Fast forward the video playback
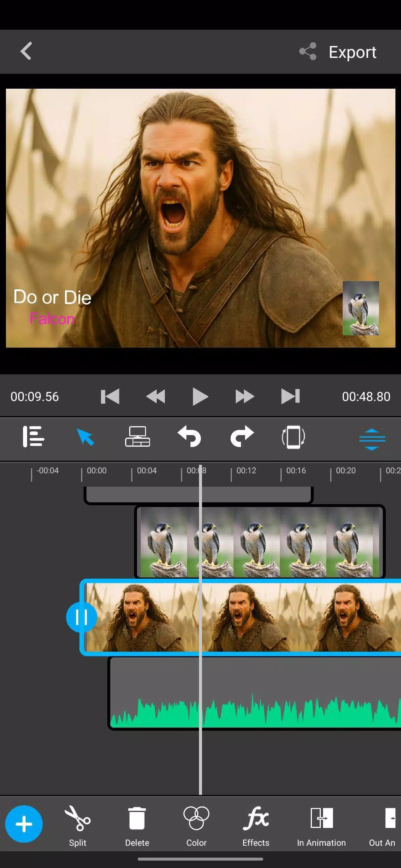The height and width of the screenshot is (868, 401). [x=245, y=396]
